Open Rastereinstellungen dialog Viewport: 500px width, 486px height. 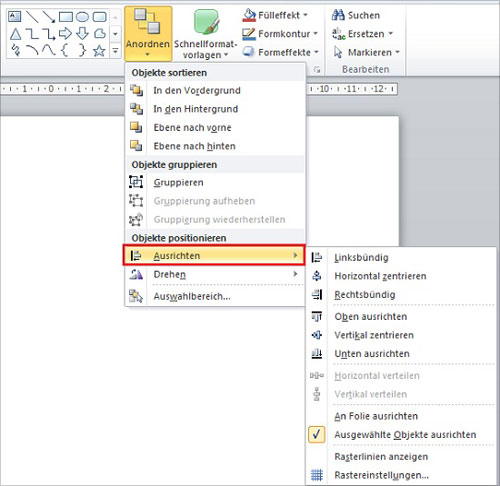tap(401, 475)
